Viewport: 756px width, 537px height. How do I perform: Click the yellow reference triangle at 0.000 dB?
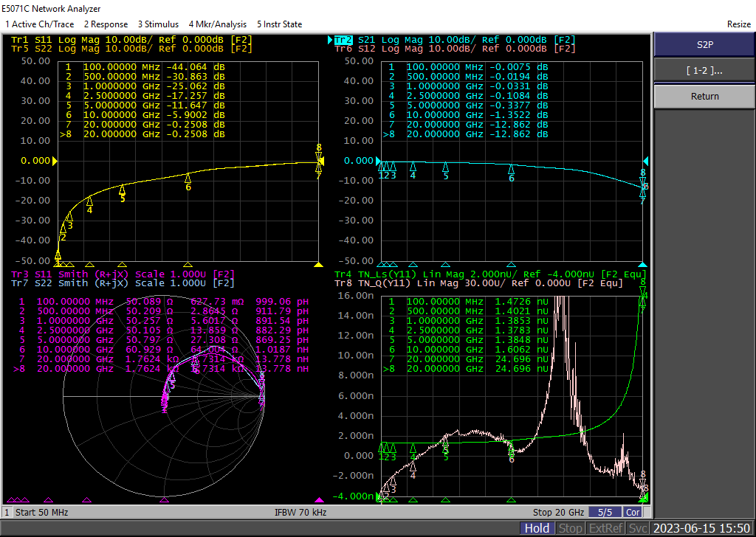[55, 161]
